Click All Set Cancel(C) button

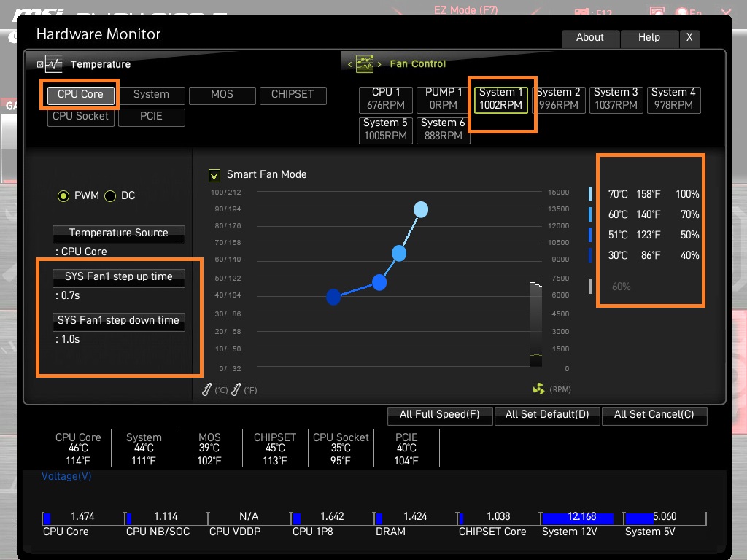pyautogui.click(x=654, y=415)
